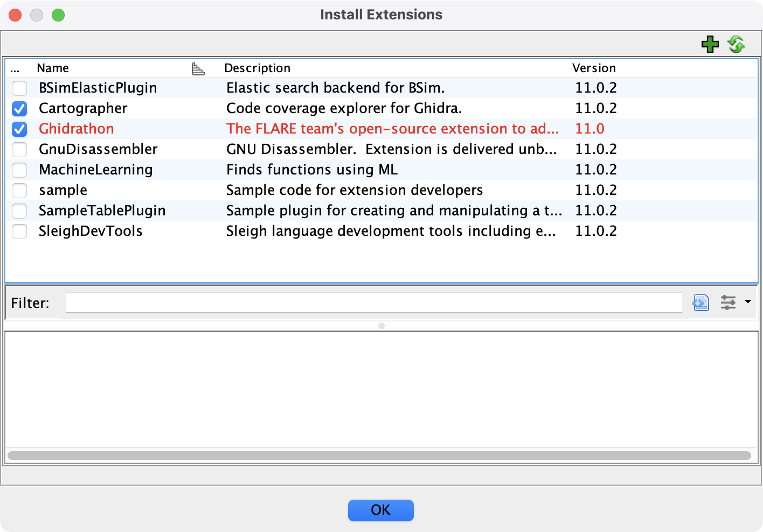Select the 'sample' name cell
The image size is (763, 532).
(x=63, y=190)
